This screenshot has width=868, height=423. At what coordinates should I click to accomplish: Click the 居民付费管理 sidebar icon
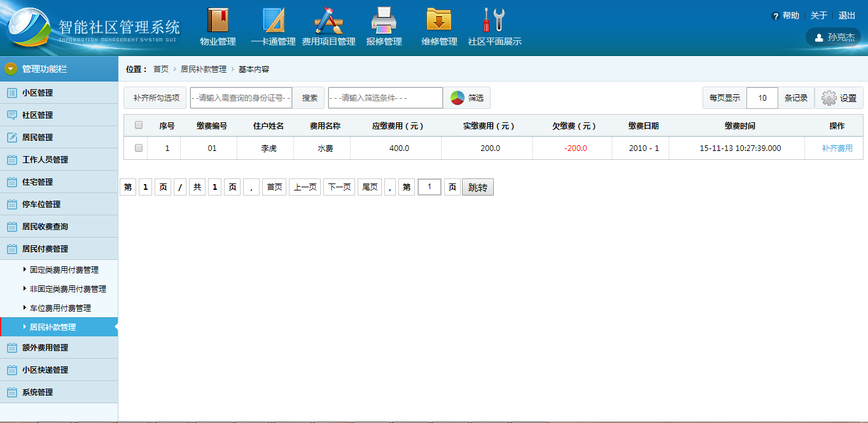(x=11, y=249)
